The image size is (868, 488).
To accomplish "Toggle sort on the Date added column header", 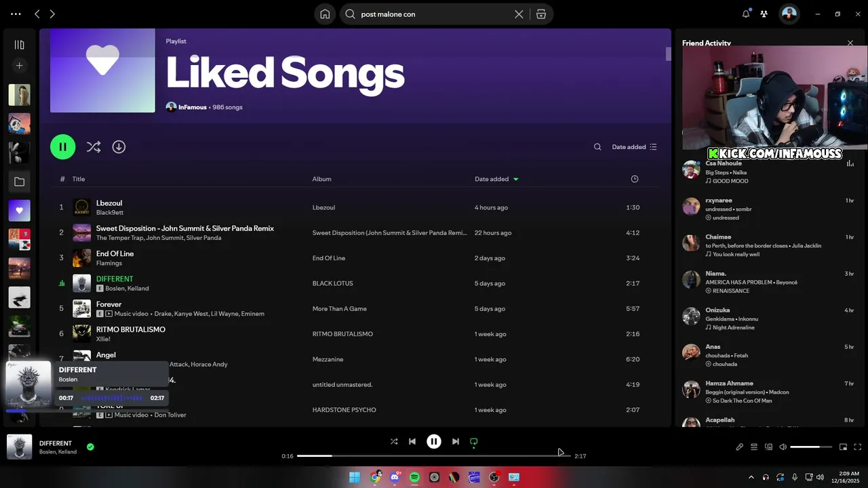I will pos(496,179).
